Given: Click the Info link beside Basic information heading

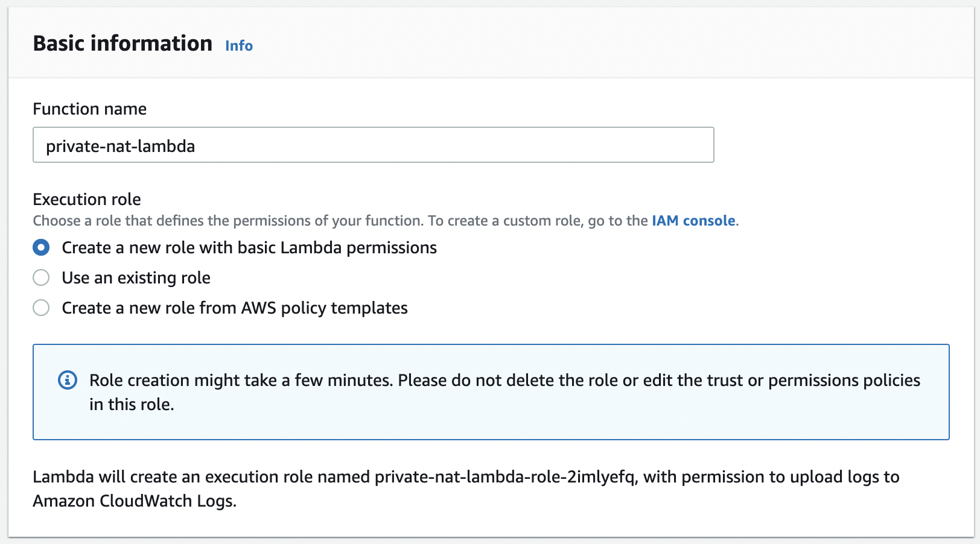Looking at the screenshot, I should [x=238, y=45].
